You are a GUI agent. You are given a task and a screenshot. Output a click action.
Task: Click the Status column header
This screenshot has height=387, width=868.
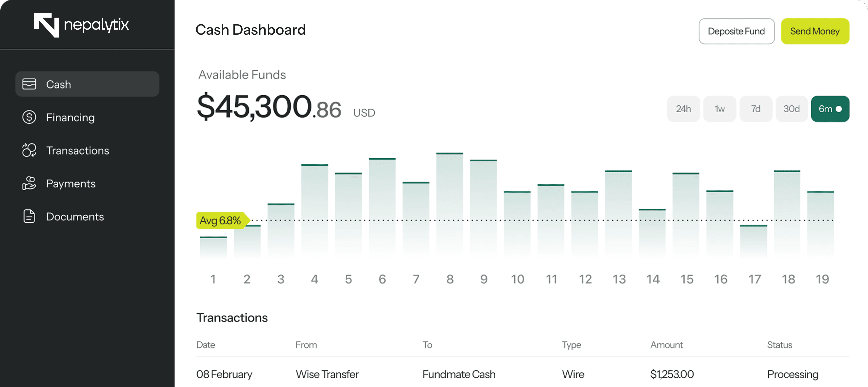pyautogui.click(x=779, y=345)
